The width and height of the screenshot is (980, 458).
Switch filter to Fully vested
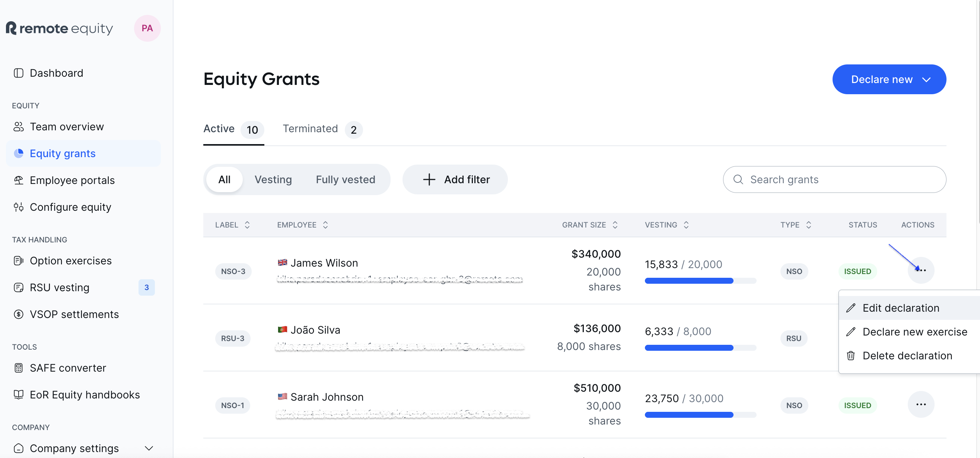tap(346, 179)
